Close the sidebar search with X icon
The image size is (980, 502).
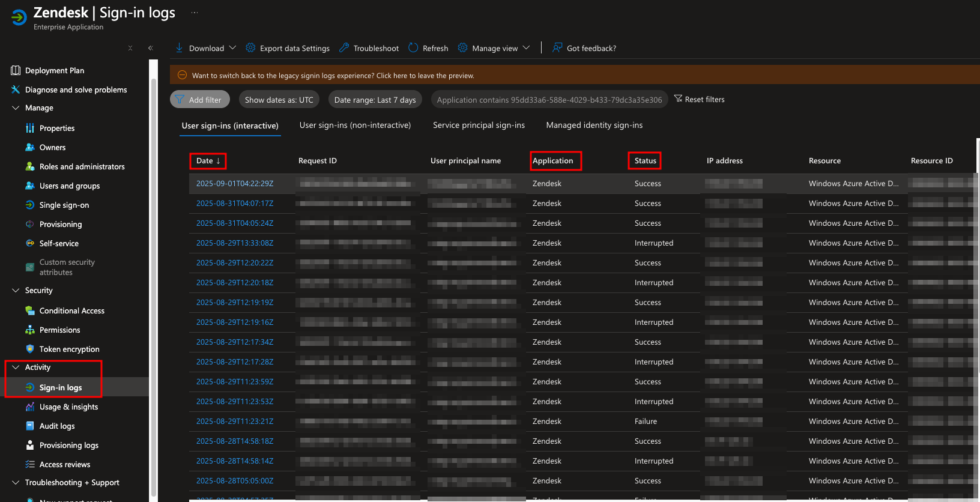tap(130, 48)
